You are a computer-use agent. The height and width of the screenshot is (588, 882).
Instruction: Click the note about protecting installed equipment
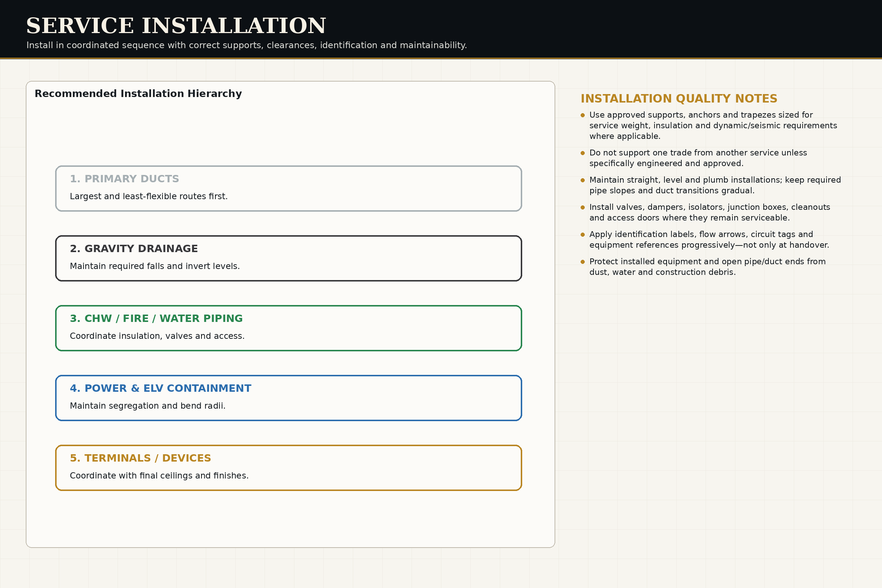click(x=707, y=267)
